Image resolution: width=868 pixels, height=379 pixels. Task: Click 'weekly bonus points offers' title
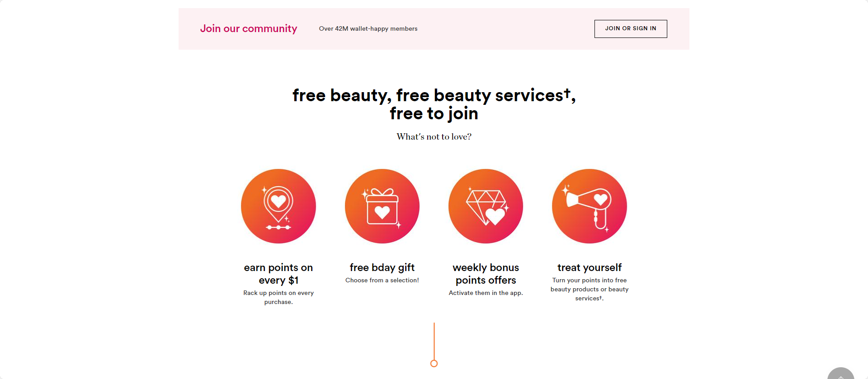coord(486,274)
